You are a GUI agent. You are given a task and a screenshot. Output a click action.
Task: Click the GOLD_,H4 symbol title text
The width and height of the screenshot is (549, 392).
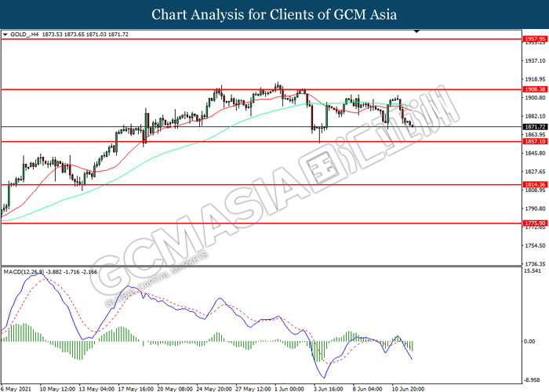24,34
